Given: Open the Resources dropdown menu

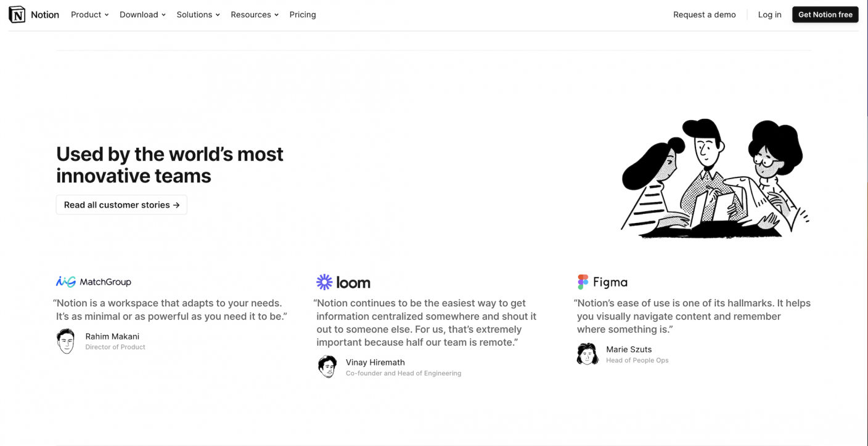Looking at the screenshot, I should point(255,14).
